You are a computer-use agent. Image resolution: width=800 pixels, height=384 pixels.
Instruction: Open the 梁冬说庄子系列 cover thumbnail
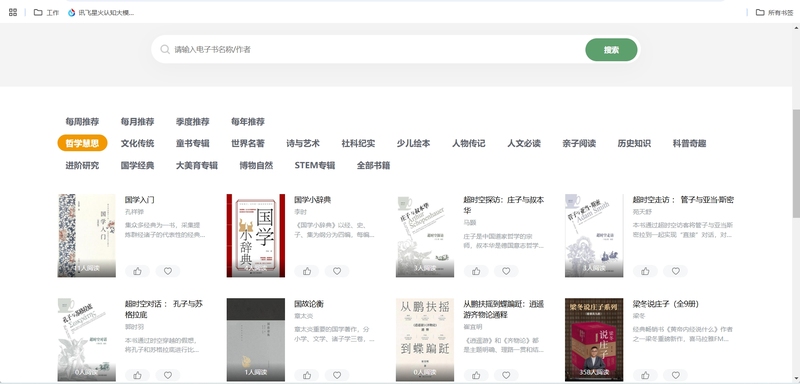coord(594,340)
